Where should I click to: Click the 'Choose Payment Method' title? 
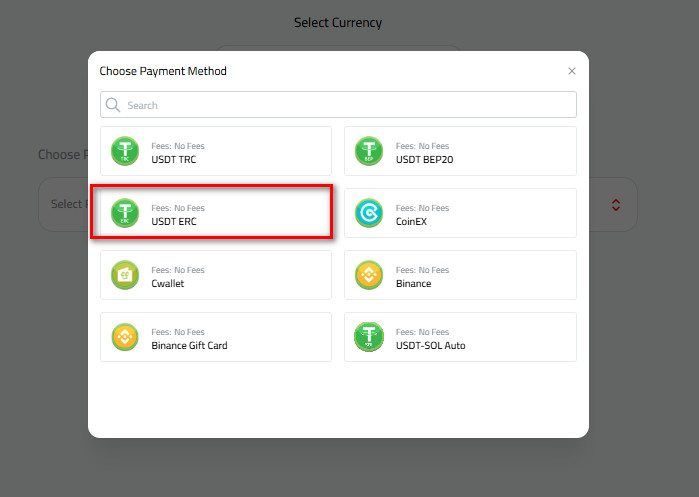[x=163, y=71]
